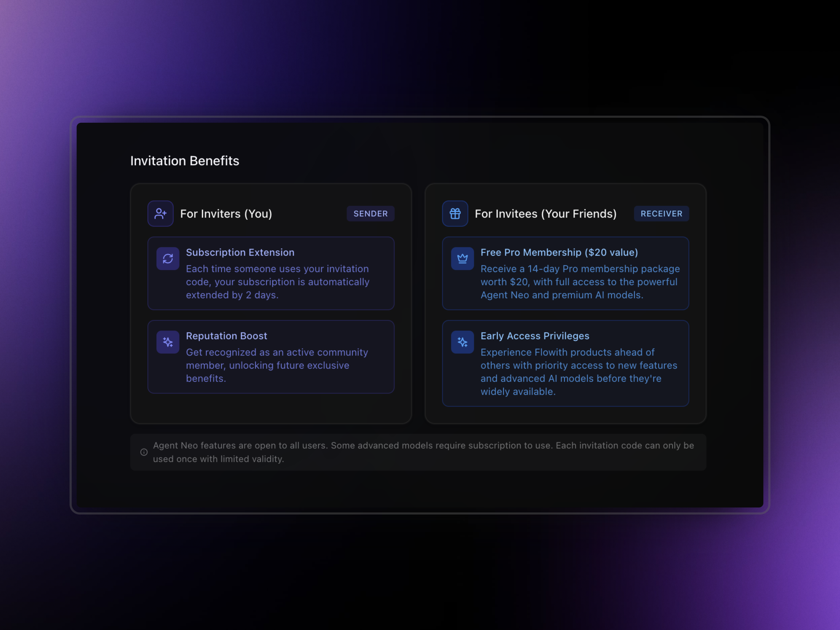Screen dimensions: 840x630
Task: Click the sparkles icon next to Early Access Privileges
Action: (462, 342)
